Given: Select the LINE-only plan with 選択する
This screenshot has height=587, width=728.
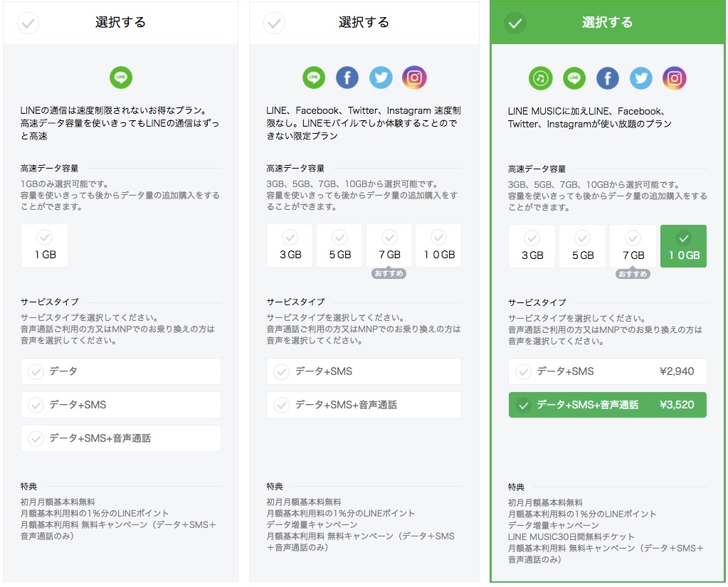Looking at the screenshot, I should 121,22.
